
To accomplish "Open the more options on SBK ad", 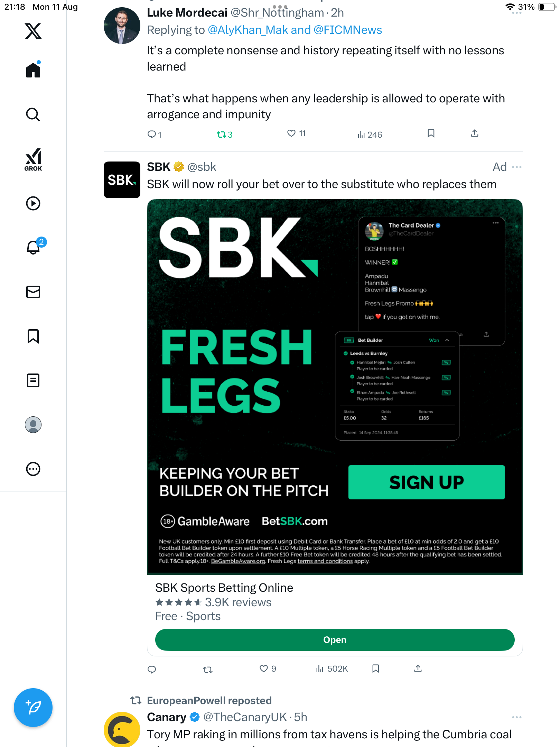I will pos(517,167).
